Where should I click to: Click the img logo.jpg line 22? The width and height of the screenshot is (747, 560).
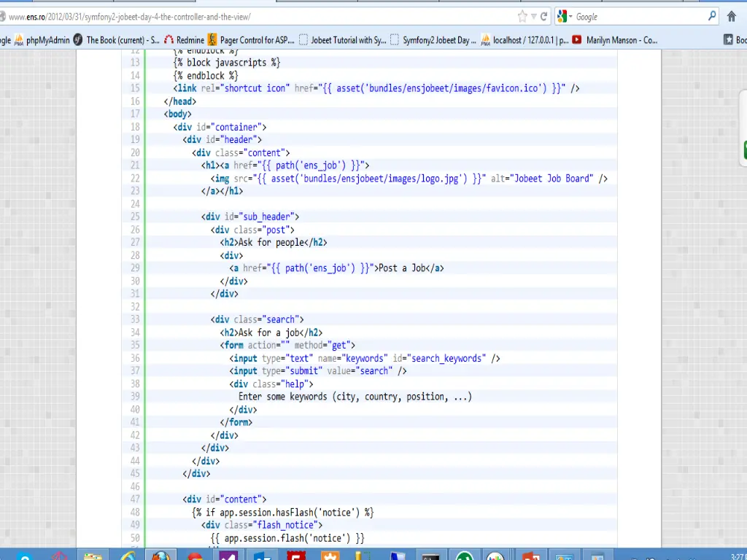tap(409, 179)
